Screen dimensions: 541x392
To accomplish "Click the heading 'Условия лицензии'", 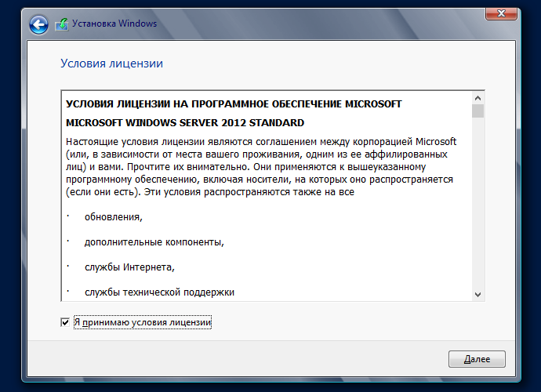I will click(112, 64).
